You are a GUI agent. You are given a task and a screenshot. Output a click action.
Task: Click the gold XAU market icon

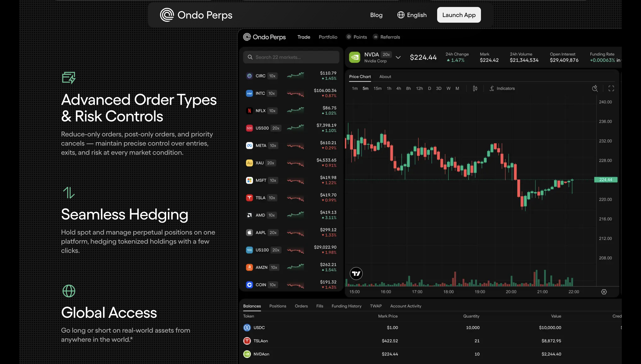249,163
